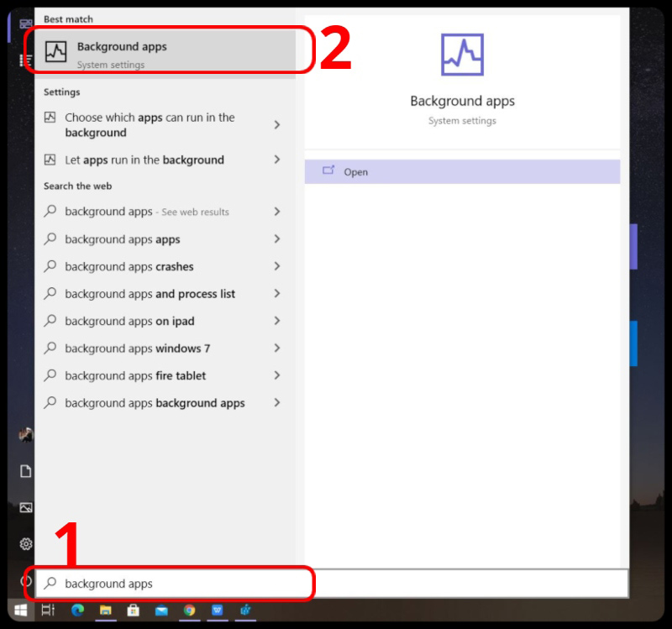Image resolution: width=672 pixels, height=629 pixels.
Task: Select 'background apps windows 7' web suggestion
Action: pos(137,349)
